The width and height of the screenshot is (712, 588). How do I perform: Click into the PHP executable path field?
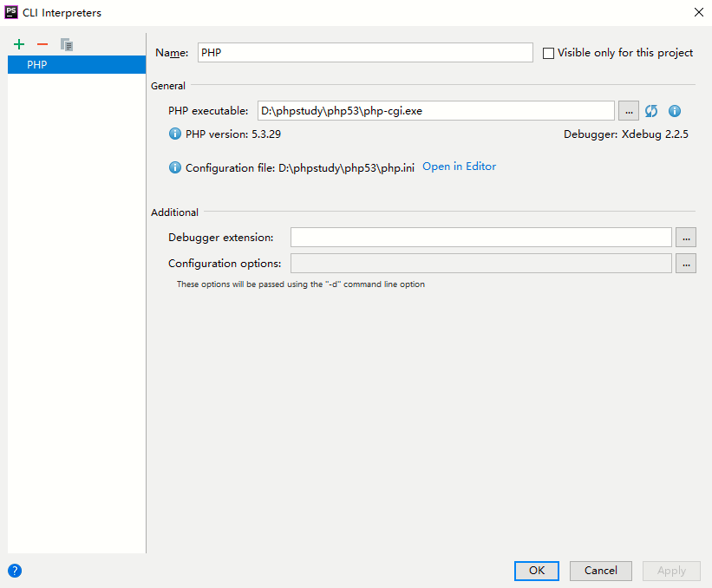tap(436, 111)
